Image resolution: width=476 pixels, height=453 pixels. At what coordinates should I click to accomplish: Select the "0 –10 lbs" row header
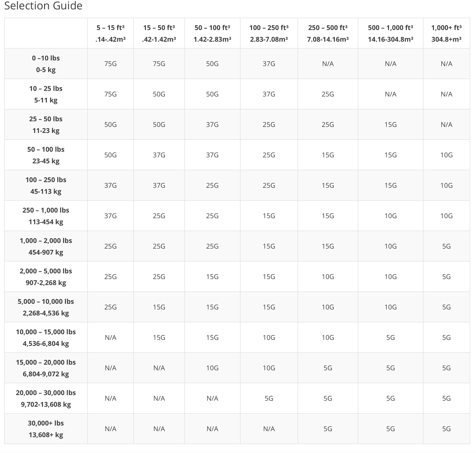click(x=46, y=58)
